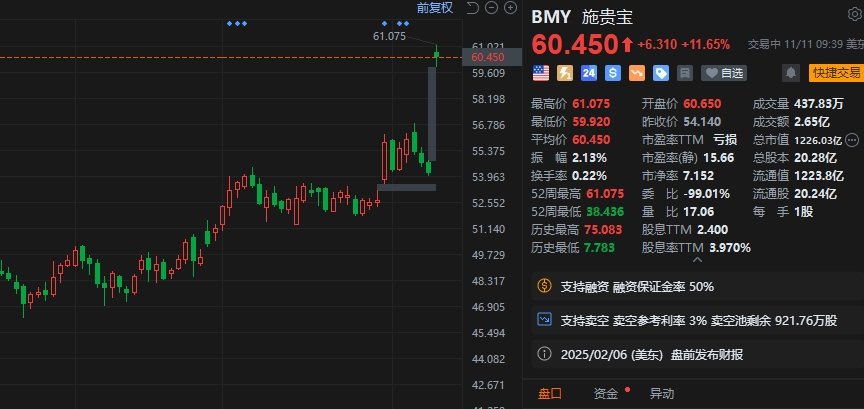Click the 委比 -99.01% value

(706, 194)
